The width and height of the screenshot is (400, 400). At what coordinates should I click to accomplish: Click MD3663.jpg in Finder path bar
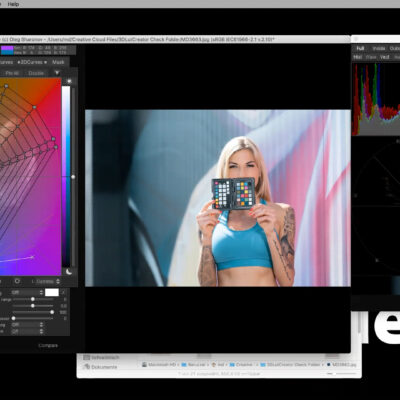pos(341,365)
